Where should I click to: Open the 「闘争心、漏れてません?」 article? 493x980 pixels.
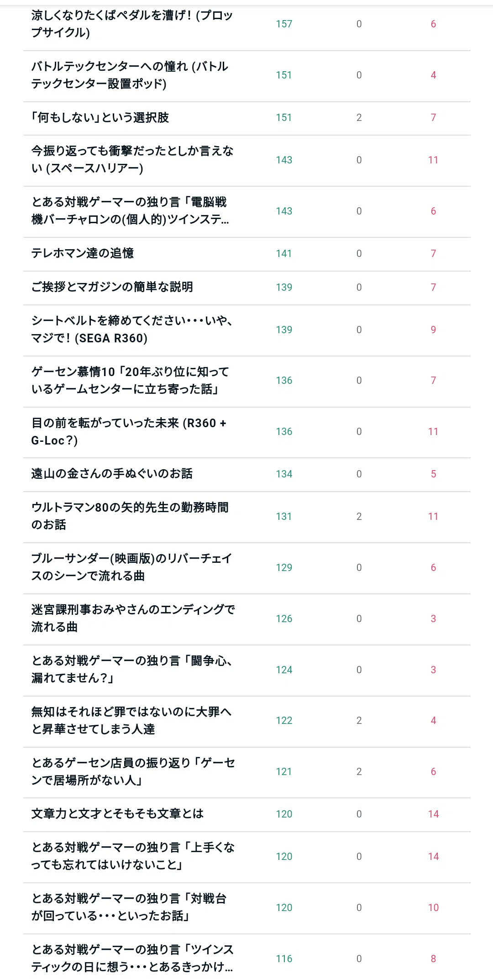click(132, 670)
